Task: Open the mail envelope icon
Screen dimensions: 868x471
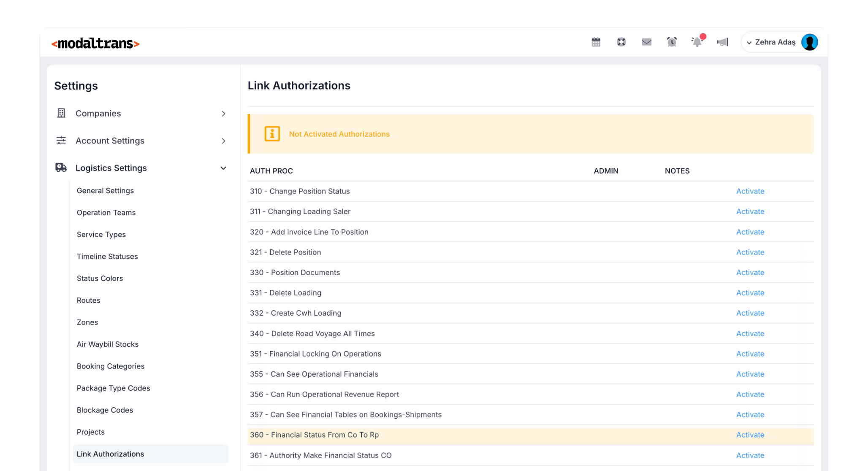Action: tap(646, 42)
